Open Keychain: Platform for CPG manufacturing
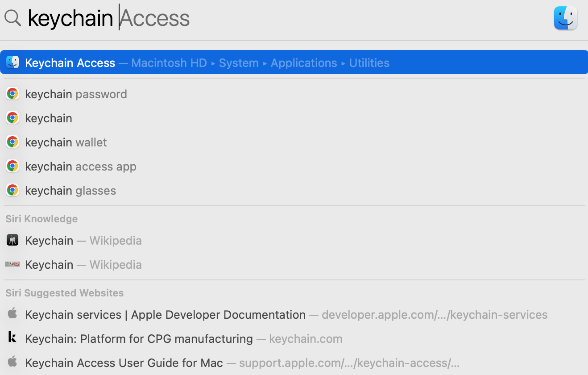 click(294, 339)
